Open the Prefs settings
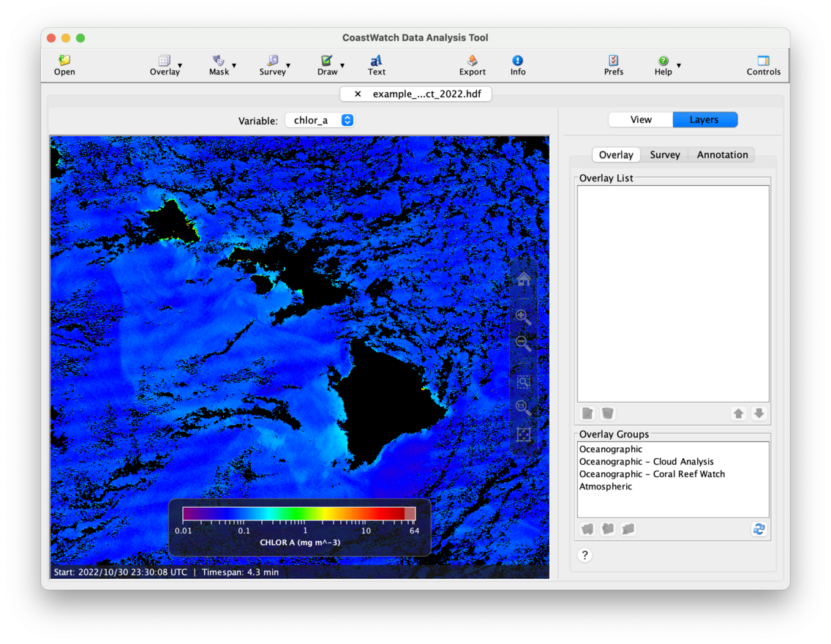831x644 pixels. point(614,64)
